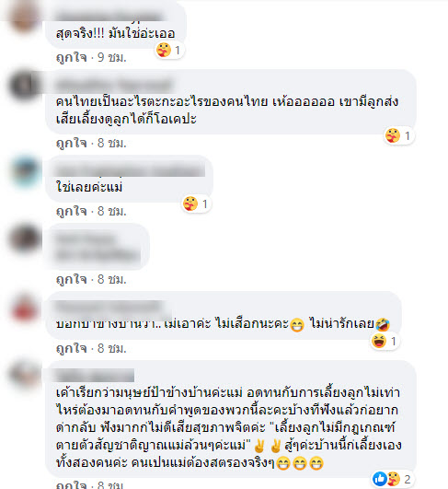The image size is (448, 489).
Task: Click the care reaction beside the count 2
Action: (394, 479)
